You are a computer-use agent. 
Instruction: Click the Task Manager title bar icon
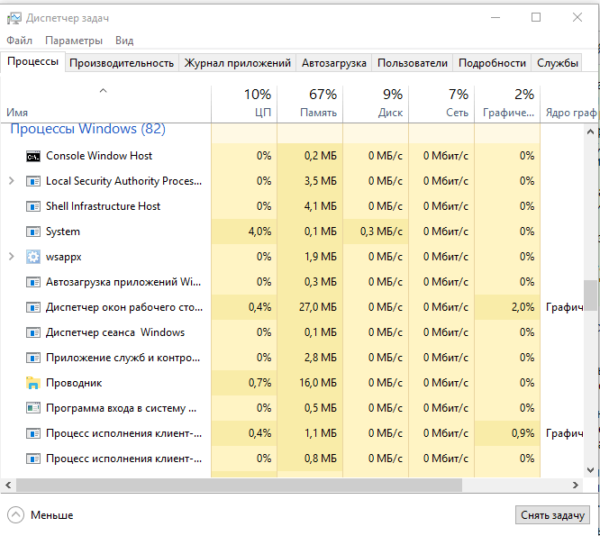coord(14,18)
